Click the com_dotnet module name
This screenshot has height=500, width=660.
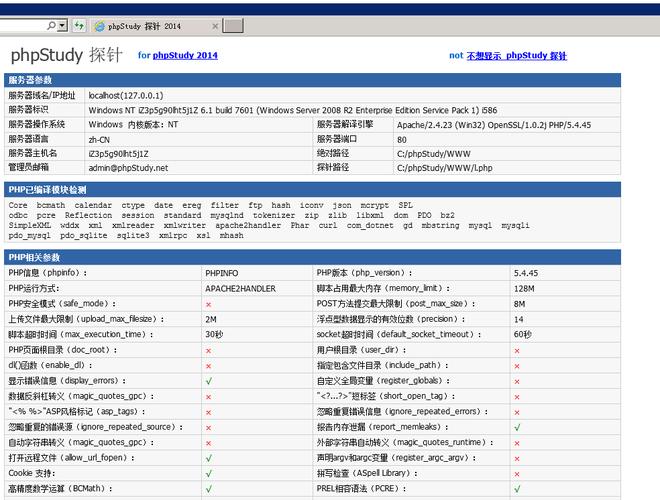[370, 225]
